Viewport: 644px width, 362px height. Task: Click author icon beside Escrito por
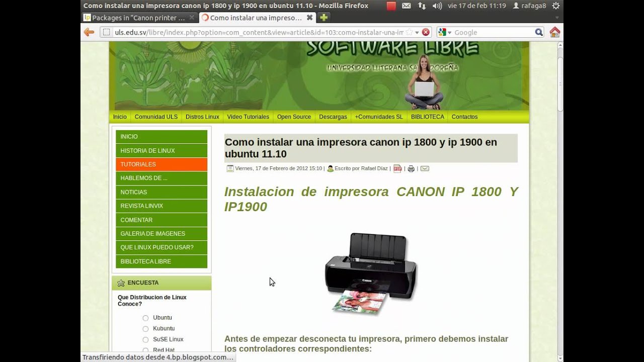point(330,168)
